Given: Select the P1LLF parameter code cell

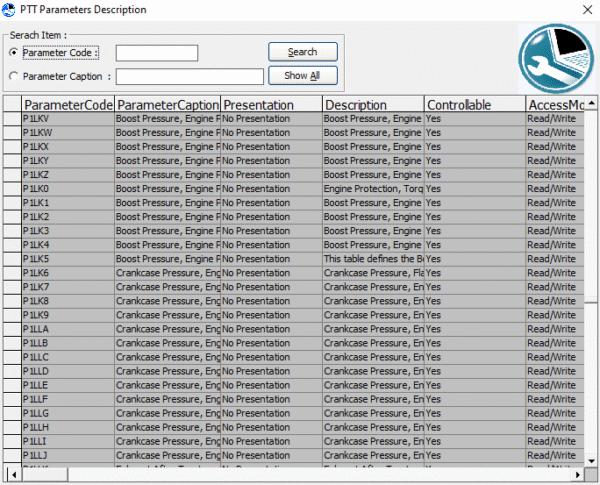Looking at the screenshot, I should [68, 400].
